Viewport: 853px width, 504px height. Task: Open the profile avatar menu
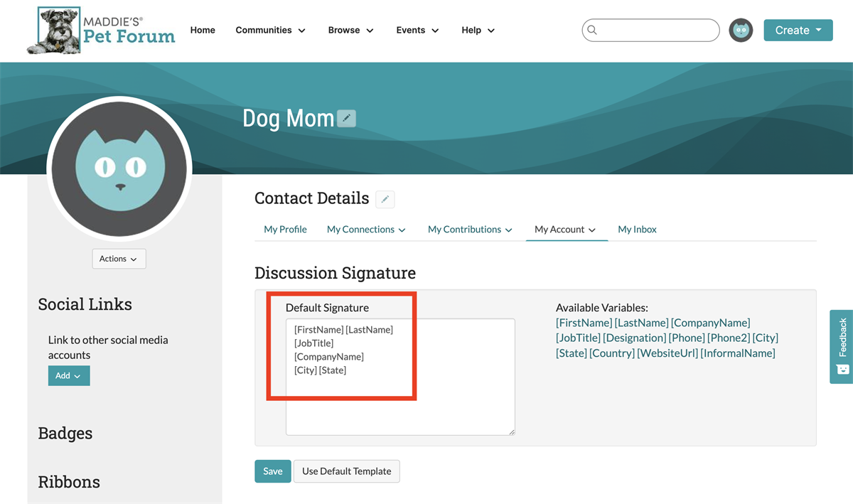pyautogui.click(x=741, y=31)
